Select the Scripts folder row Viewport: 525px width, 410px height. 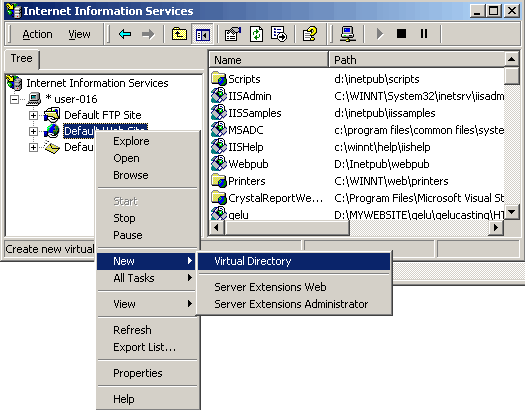357,79
